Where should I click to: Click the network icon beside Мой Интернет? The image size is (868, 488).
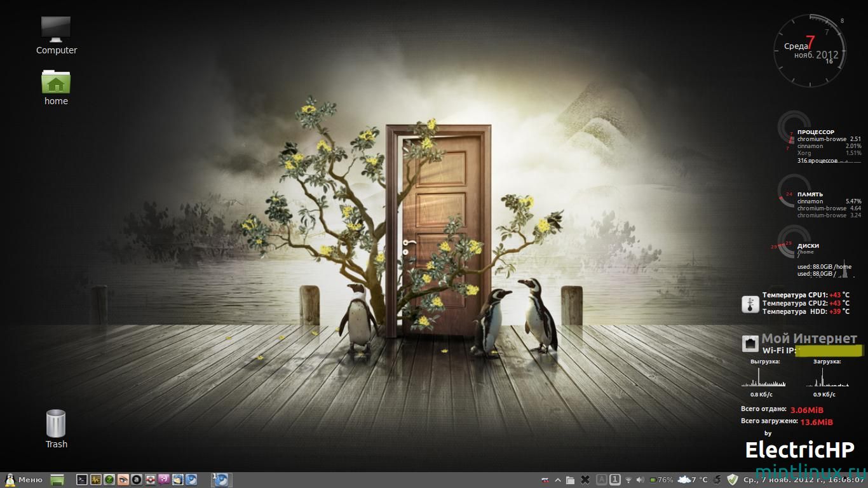[750, 344]
